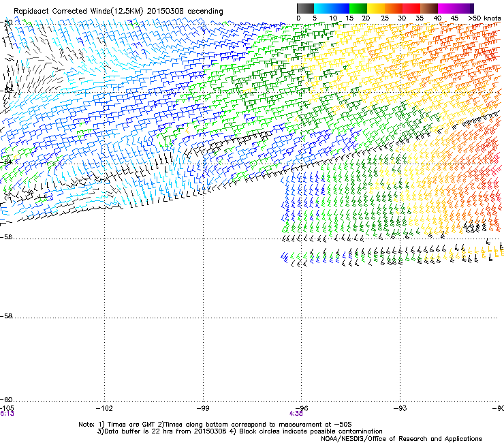Click the '>50 knots' legend label
This screenshot has width=504, height=443.
pos(484,18)
